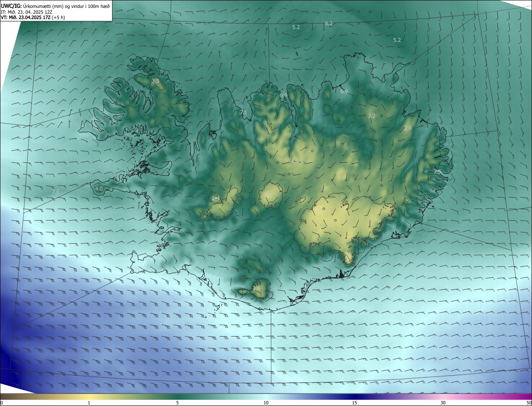Click the 2.4 value beside the western glacier
532x406 pixels.
[215, 198]
